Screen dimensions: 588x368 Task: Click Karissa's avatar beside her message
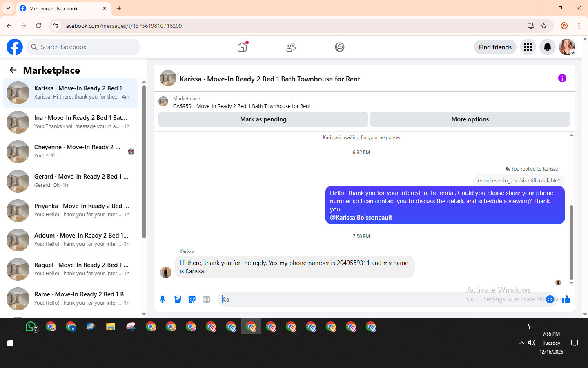pos(166,272)
